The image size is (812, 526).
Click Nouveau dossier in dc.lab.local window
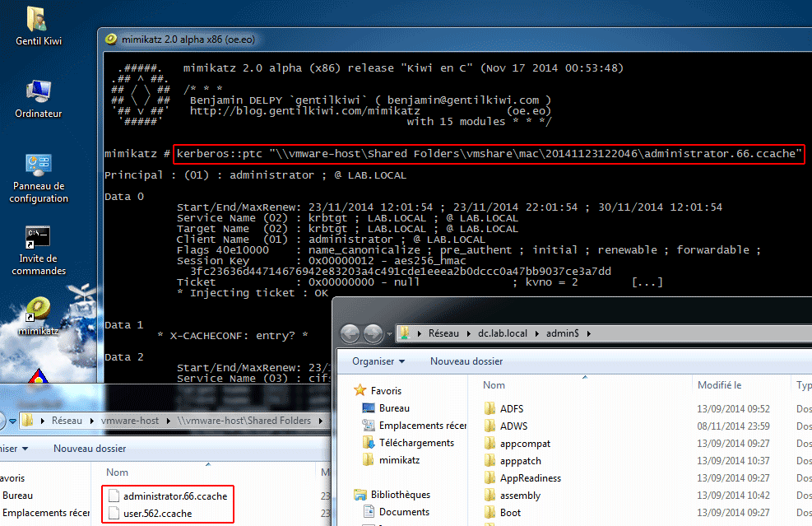click(466, 361)
